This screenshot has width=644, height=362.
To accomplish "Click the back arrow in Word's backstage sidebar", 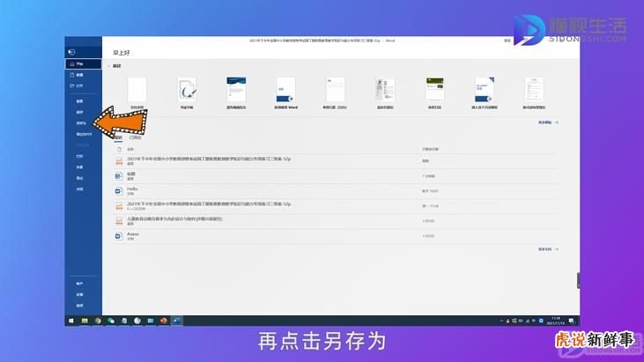I will [x=71, y=52].
